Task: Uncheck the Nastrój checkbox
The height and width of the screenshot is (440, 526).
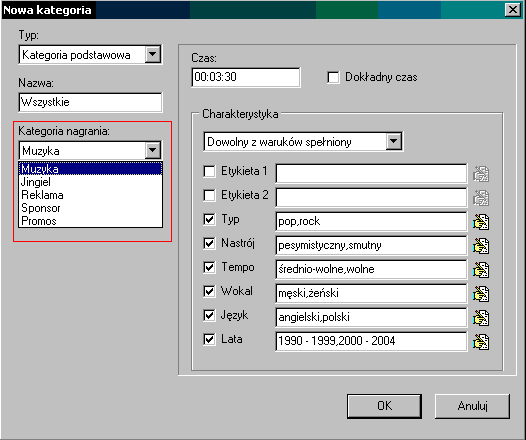Action: point(209,243)
